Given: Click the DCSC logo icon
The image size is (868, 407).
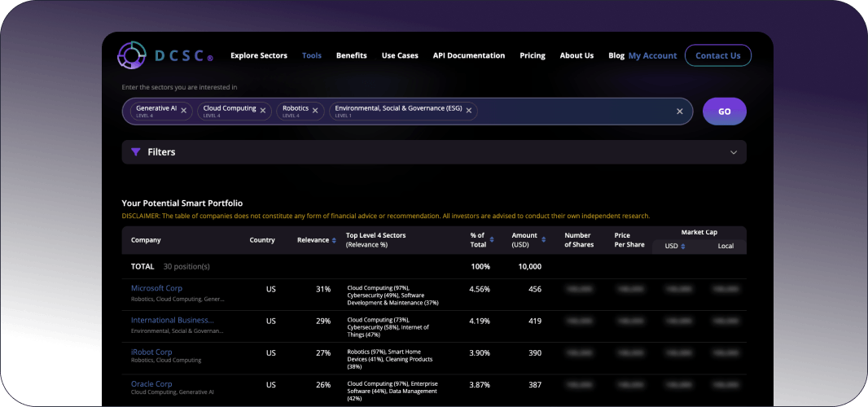Looking at the screenshot, I should 132,55.
